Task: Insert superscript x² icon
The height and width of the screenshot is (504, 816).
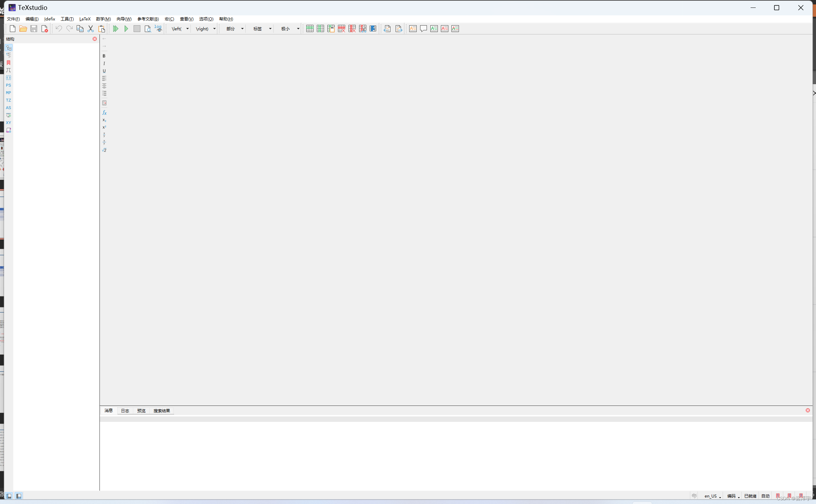Action: (x=104, y=127)
